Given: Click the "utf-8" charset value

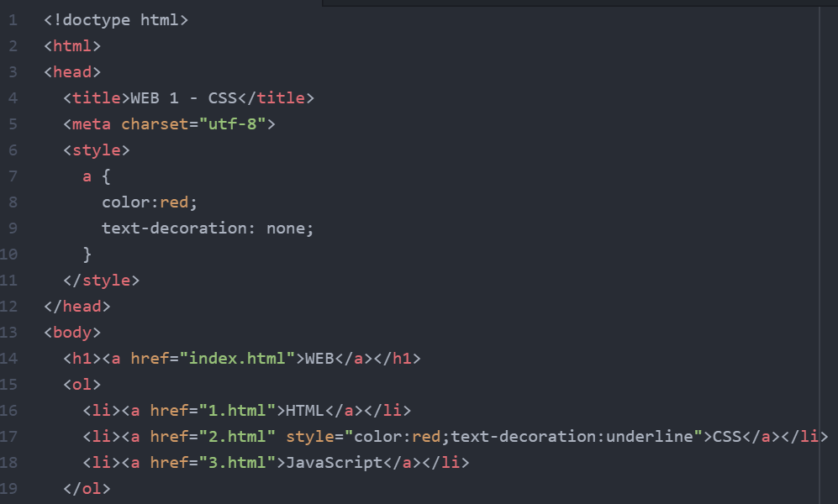Looking at the screenshot, I should click(x=232, y=123).
